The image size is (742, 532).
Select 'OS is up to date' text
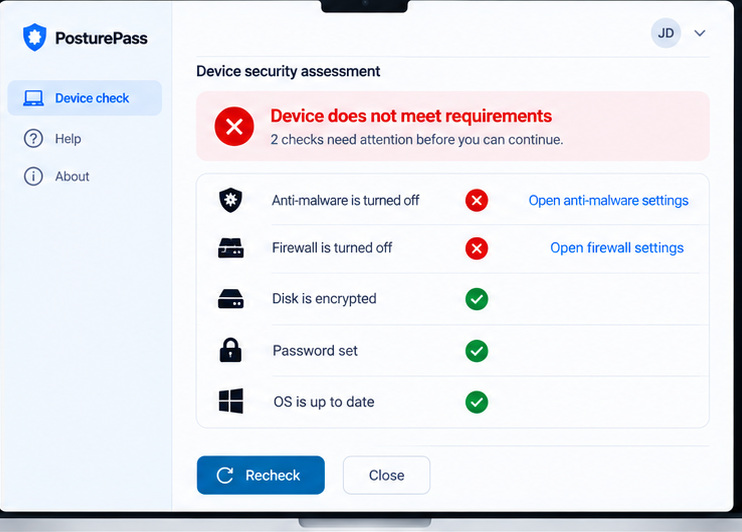click(x=324, y=402)
